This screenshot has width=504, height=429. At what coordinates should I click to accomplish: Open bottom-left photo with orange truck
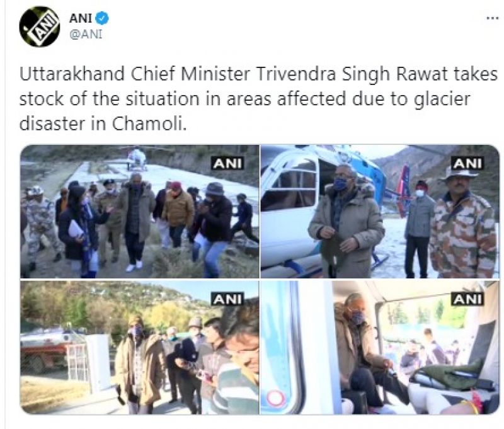(x=139, y=348)
